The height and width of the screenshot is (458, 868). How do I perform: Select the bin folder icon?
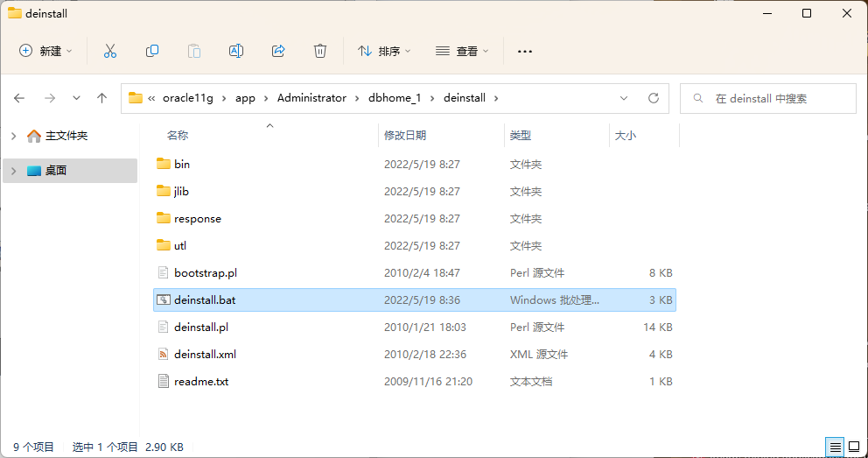tap(164, 164)
